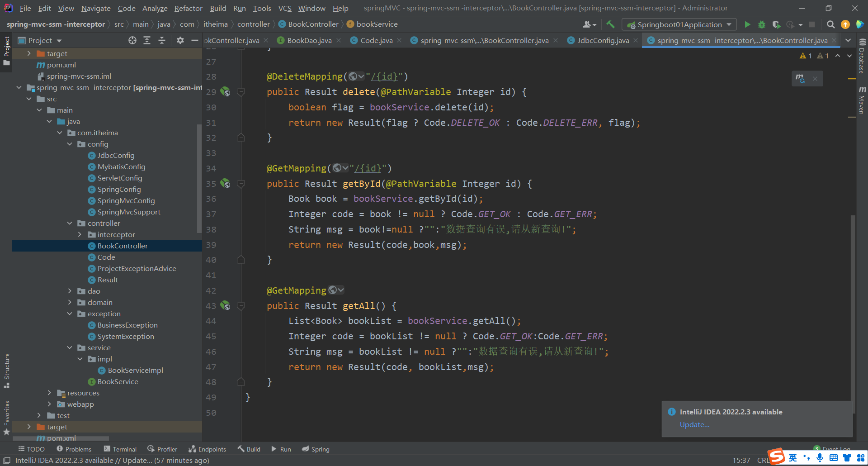Collapse the exception package folder
This screenshot has height=466, width=868.
(70, 314)
